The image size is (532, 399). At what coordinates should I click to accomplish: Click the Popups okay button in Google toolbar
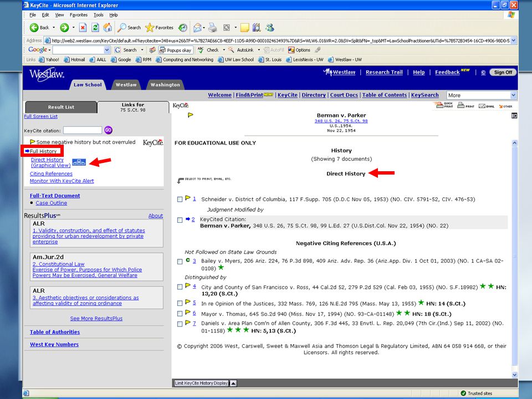point(176,50)
